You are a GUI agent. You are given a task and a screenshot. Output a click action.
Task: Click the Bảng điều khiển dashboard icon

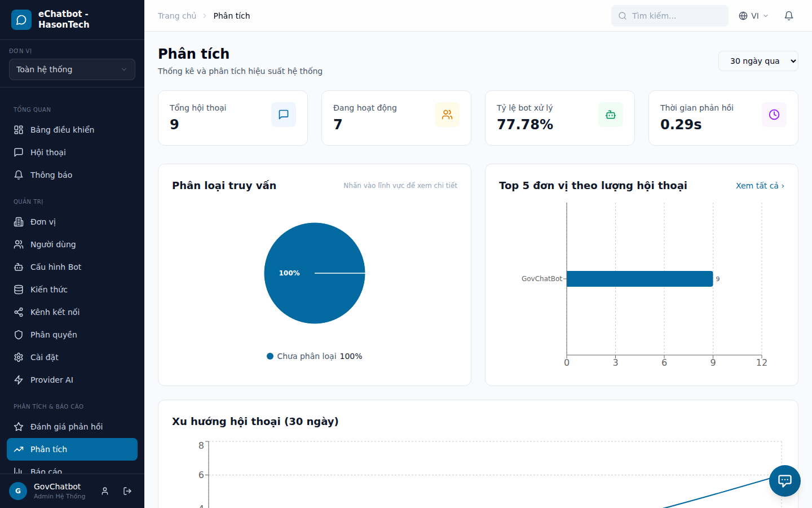[19, 129]
